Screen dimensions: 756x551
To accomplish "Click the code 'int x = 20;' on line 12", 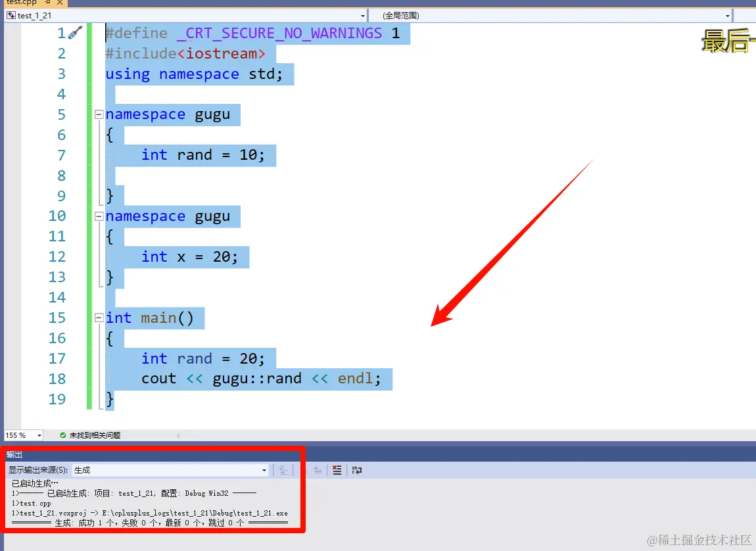I will [x=189, y=257].
